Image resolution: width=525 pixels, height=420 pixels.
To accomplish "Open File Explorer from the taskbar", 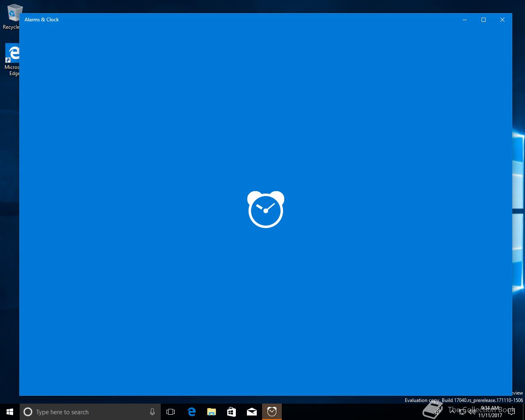I will [x=211, y=412].
